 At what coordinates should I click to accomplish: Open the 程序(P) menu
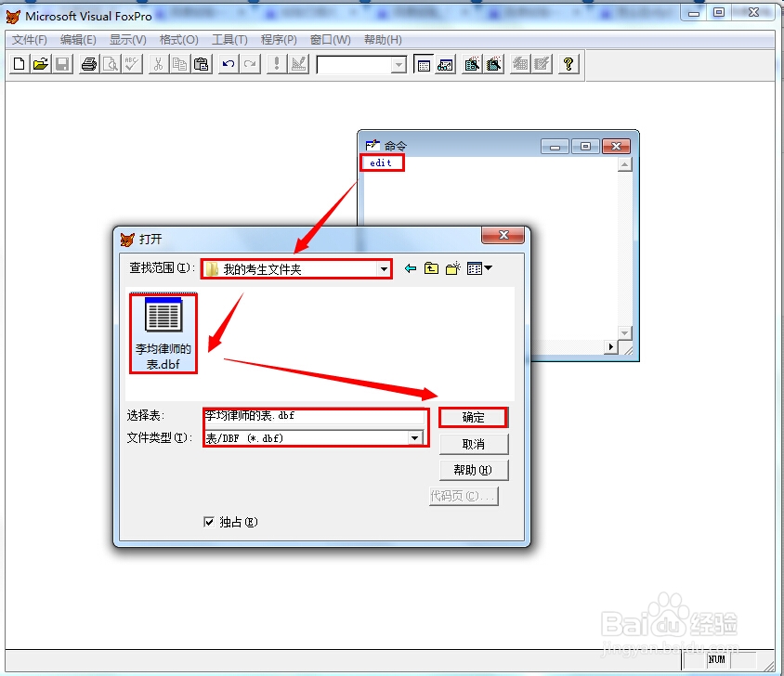pos(279,40)
